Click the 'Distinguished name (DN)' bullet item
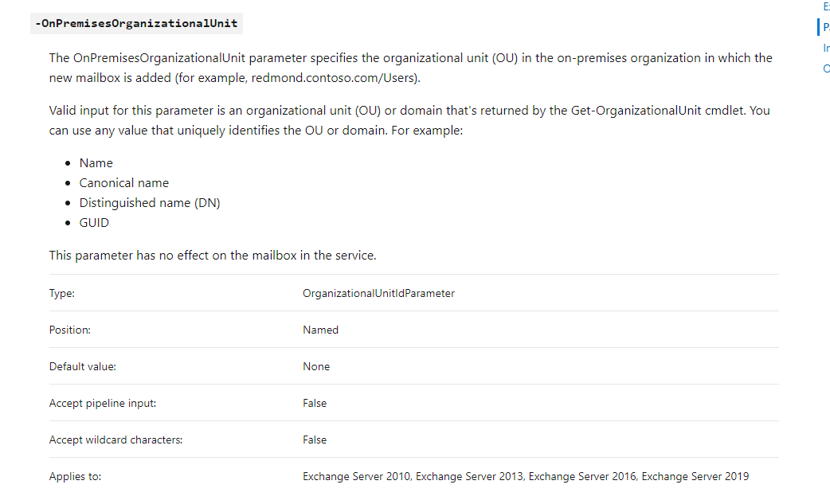This screenshot has width=830, height=504. 150,203
